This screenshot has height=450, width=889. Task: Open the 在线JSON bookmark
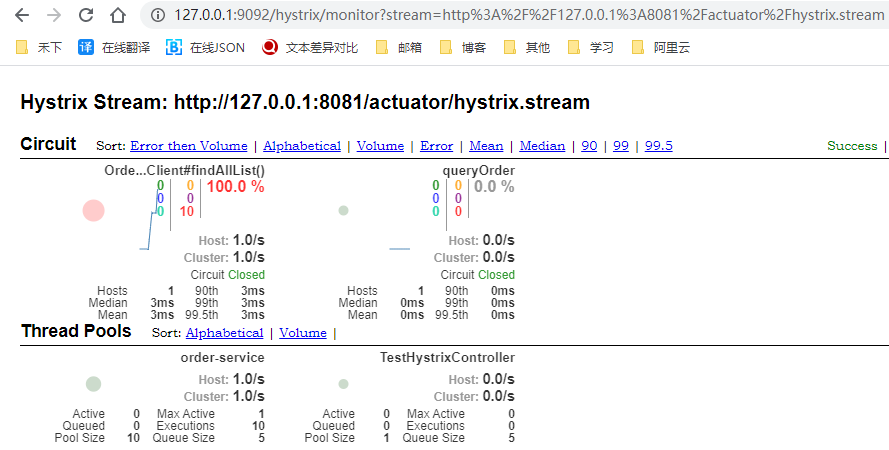coord(205,48)
